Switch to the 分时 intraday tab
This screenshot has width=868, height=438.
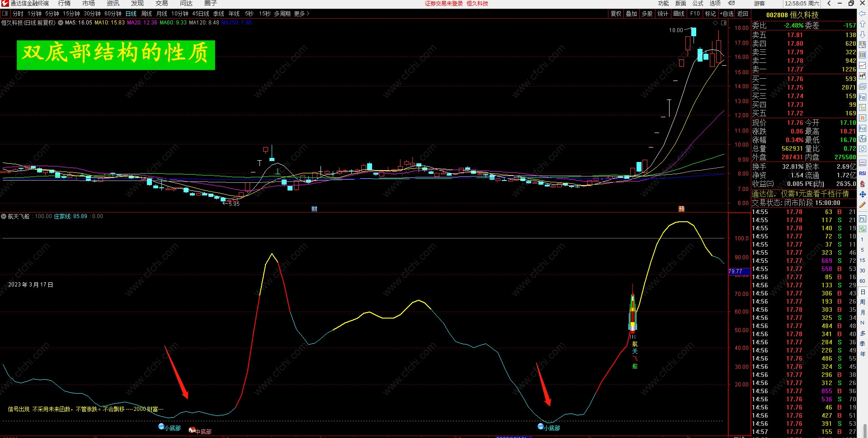point(18,14)
